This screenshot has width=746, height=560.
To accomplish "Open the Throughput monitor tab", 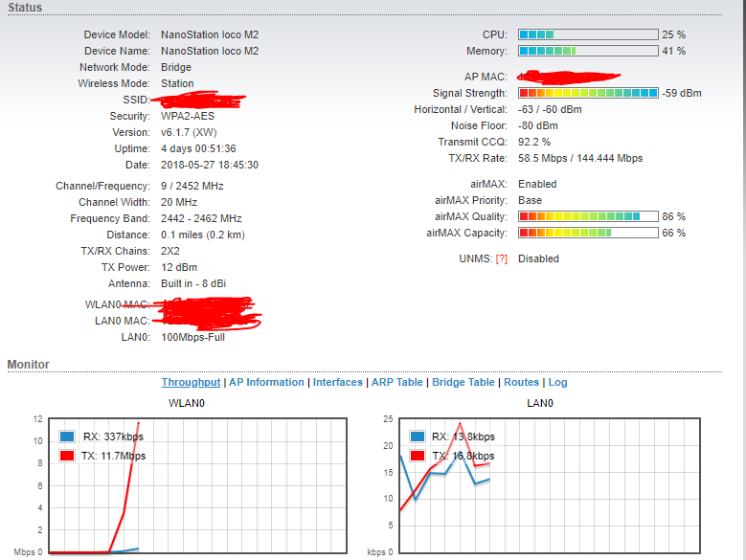I will click(x=191, y=383).
